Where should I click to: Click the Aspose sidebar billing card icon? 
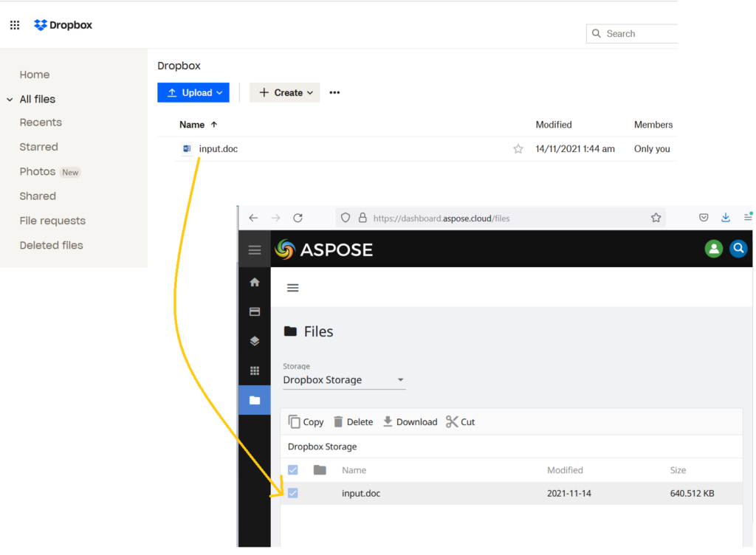coord(255,311)
